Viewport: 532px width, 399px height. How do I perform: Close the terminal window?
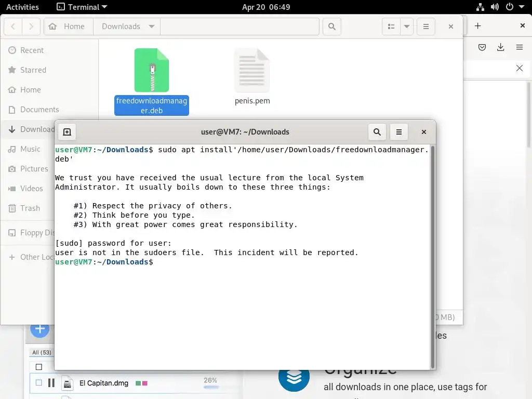[424, 132]
